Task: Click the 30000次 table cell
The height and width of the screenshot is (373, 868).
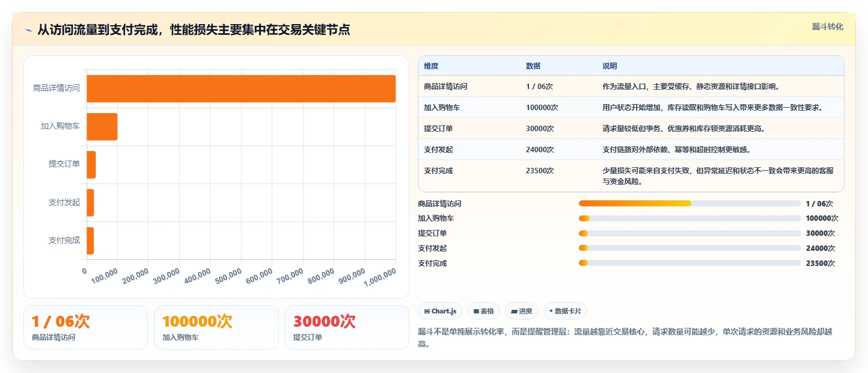Action: coord(540,129)
